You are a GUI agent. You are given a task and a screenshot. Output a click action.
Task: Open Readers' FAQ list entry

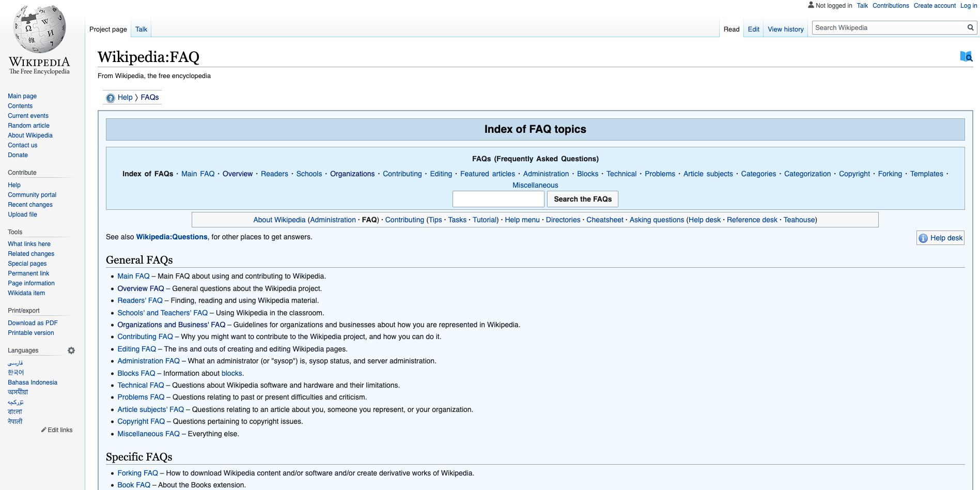click(140, 300)
